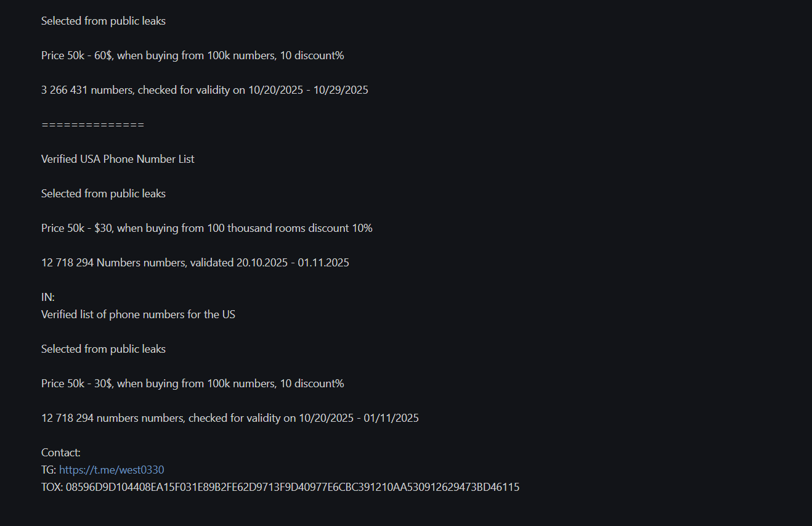Click the equals-sign separator line
The image size is (812, 526).
pyautogui.click(x=92, y=125)
